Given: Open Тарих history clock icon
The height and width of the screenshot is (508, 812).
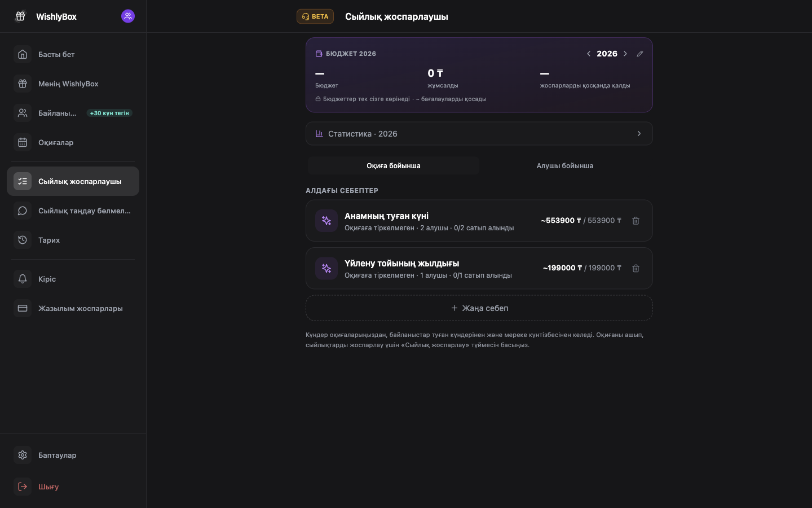Looking at the screenshot, I should pos(23,240).
